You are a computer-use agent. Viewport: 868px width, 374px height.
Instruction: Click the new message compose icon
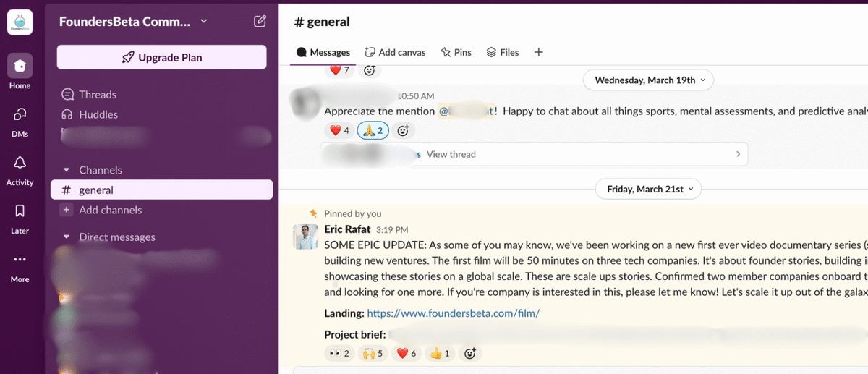point(260,22)
